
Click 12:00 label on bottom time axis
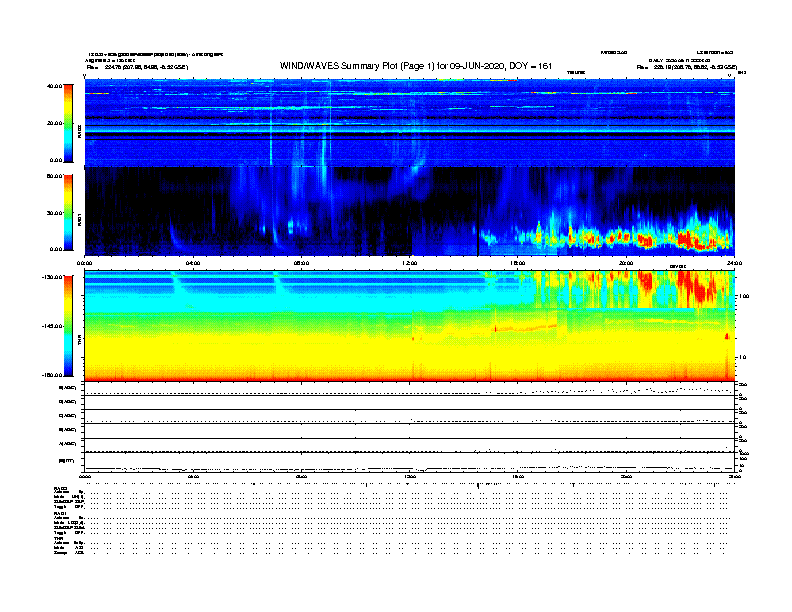tap(410, 476)
